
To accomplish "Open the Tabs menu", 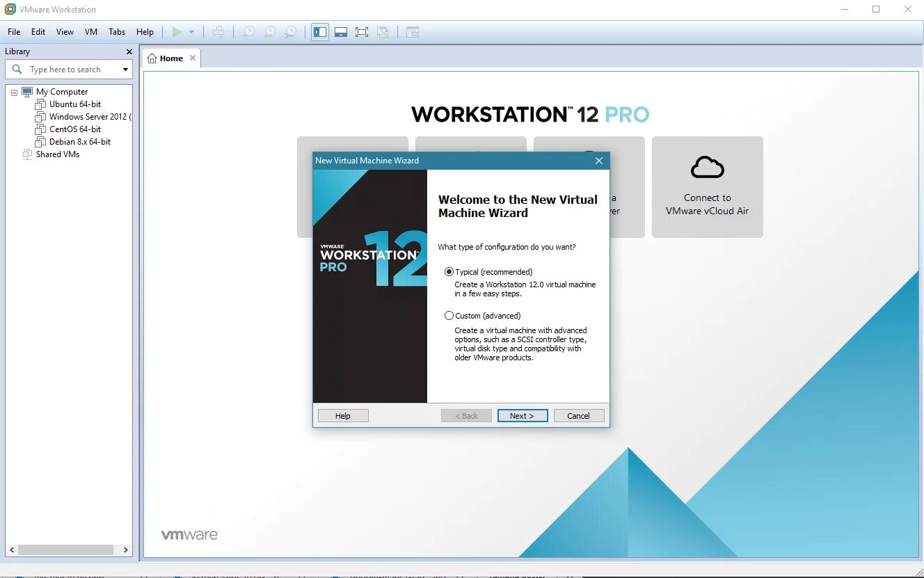I will pos(117,32).
